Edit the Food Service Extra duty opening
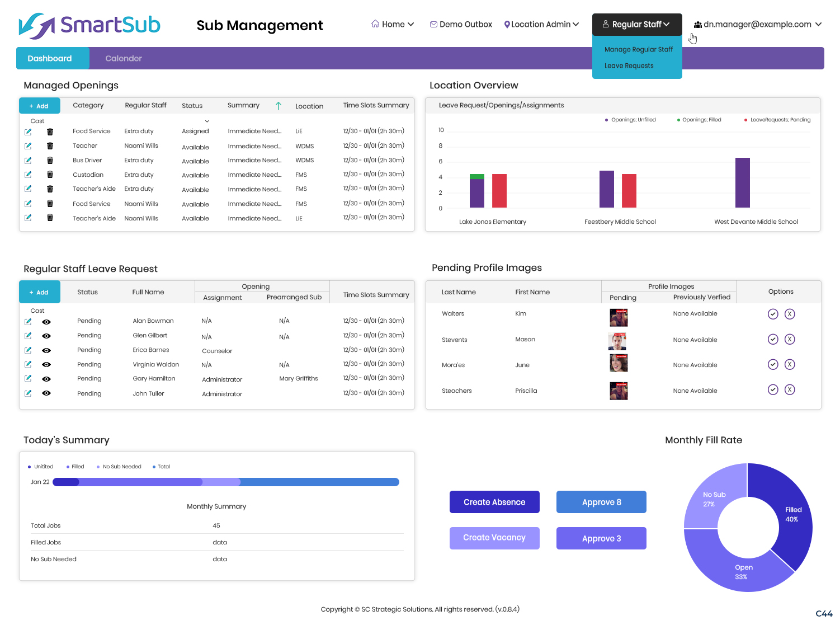This screenshot has width=840, height=625. (28, 132)
